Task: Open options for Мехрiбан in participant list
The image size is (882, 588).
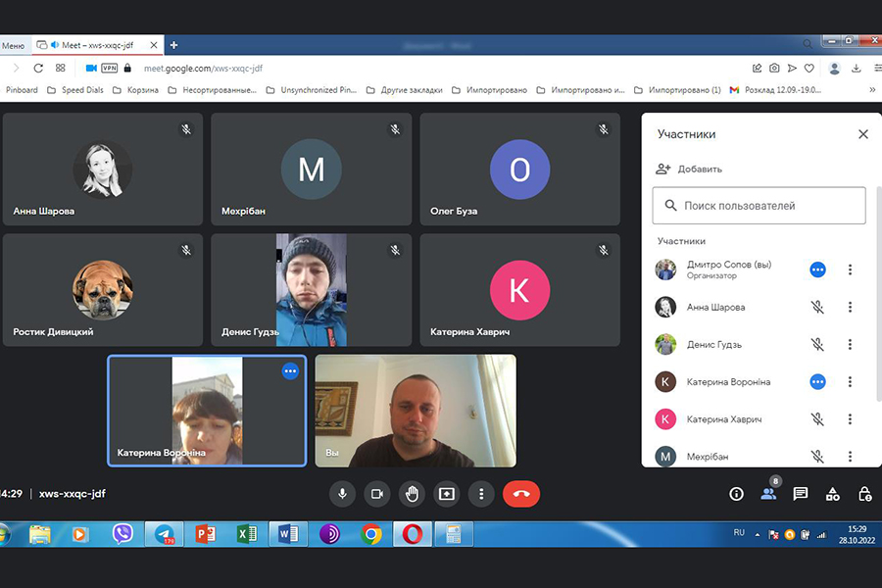Action: coord(850,457)
